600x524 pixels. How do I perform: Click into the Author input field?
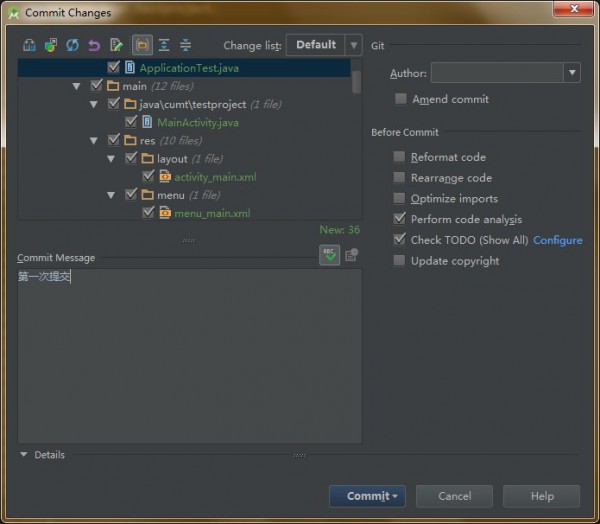(x=497, y=72)
